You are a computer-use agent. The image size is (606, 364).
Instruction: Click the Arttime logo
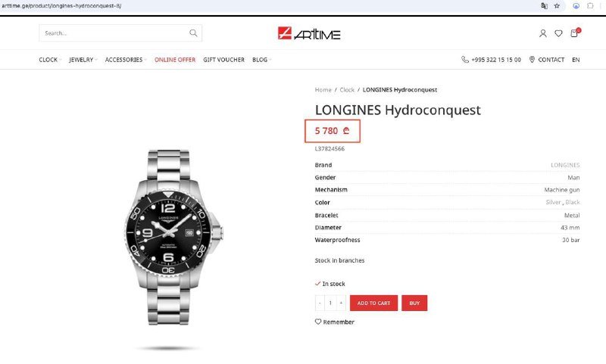309,33
